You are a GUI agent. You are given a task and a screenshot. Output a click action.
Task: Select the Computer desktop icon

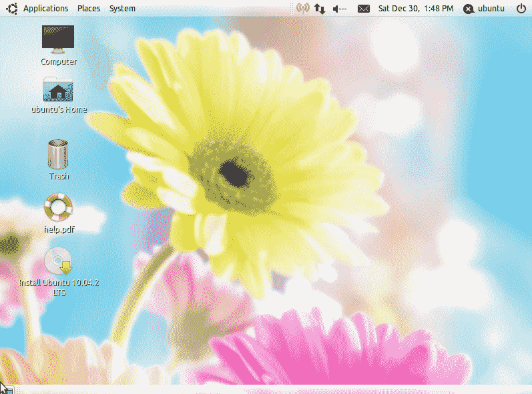pos(58,39)
